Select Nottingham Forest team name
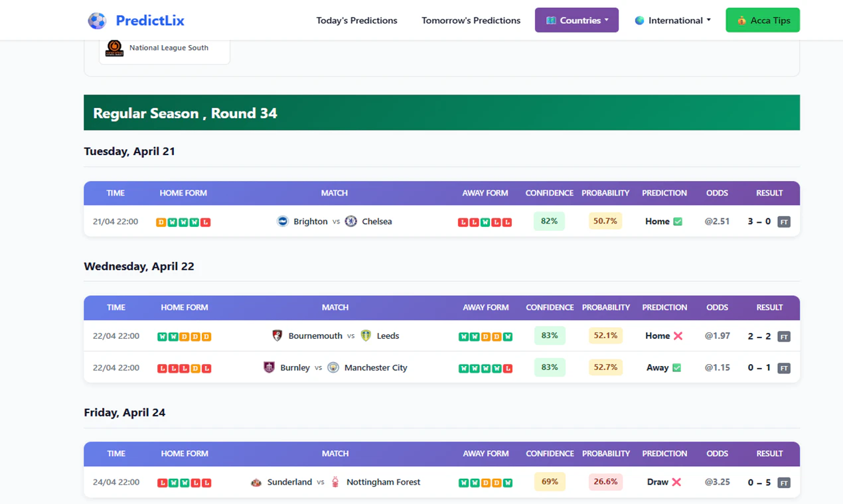The image size is (843, 504). (x=383, y=482)
